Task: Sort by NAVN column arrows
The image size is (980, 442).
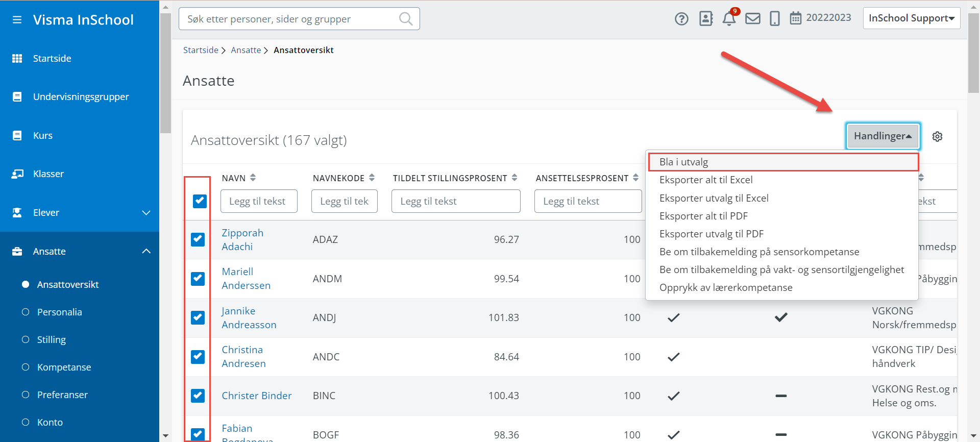Action: click(253, 178)
